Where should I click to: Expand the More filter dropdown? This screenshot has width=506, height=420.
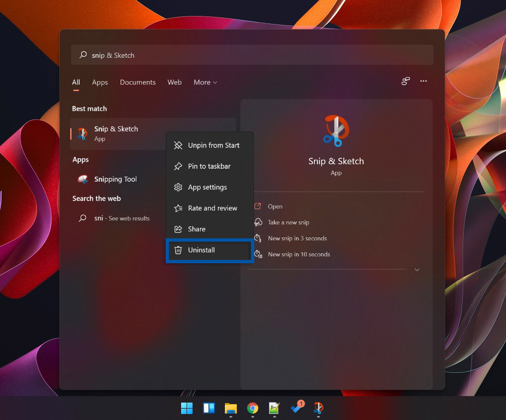205,82
